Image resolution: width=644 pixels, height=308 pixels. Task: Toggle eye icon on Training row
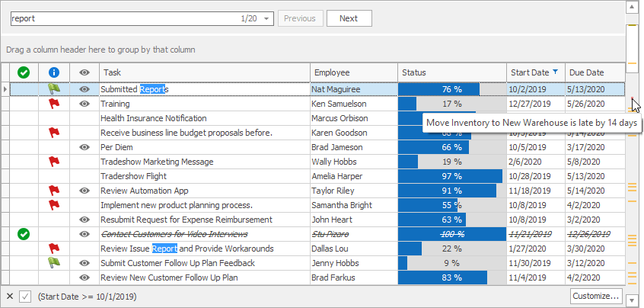tap(84, 104)
